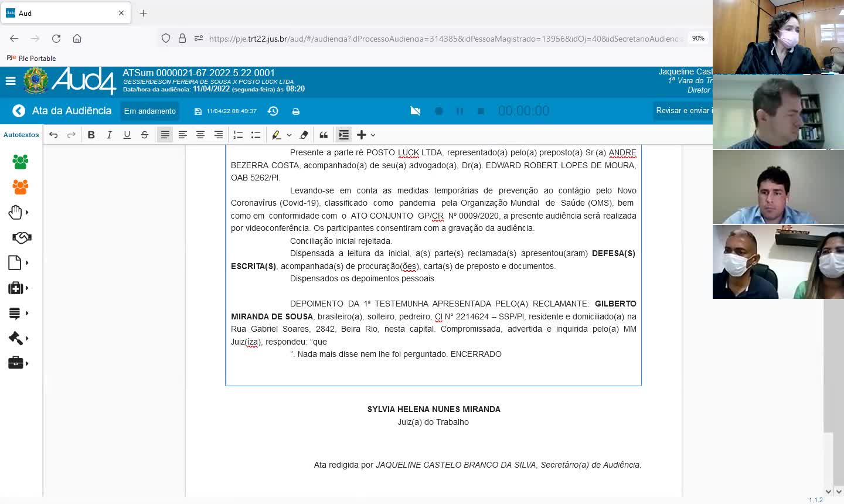The width and height of the screenshot is (844, 504).
Task: Align text to the right
Action: pos(219,135)
